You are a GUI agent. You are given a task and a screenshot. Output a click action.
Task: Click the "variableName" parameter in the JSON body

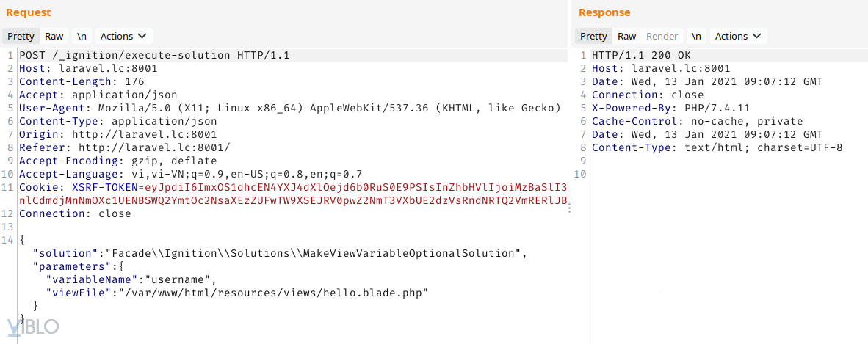pyautogui.click(x=91, y=279)
